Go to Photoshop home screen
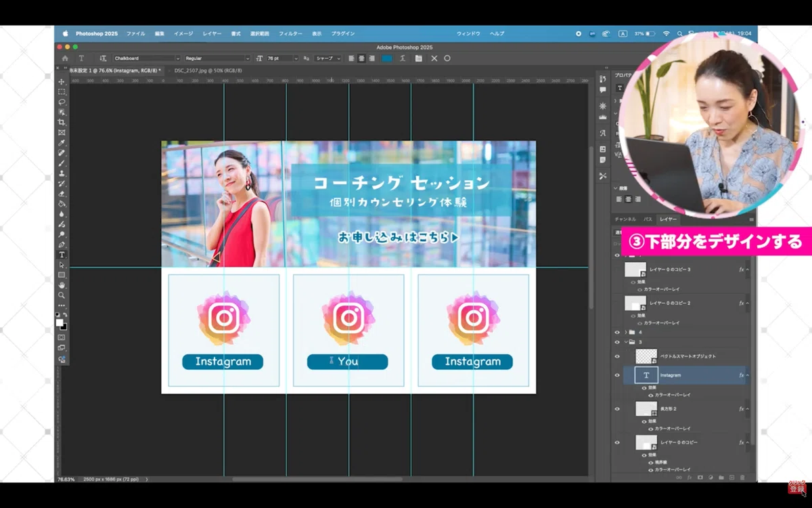Viewport: 812px width, 508px height. point(65,58)
